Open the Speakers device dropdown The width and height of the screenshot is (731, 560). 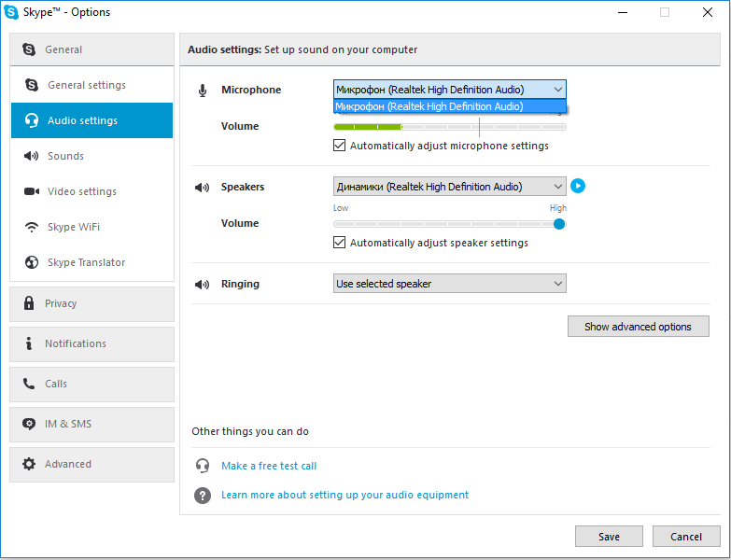pyautogui.click(x=450, y=187)
